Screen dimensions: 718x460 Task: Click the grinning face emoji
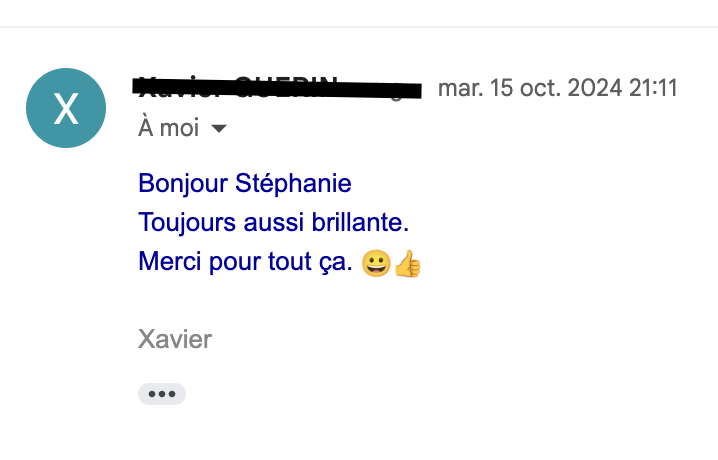[376, 263]
